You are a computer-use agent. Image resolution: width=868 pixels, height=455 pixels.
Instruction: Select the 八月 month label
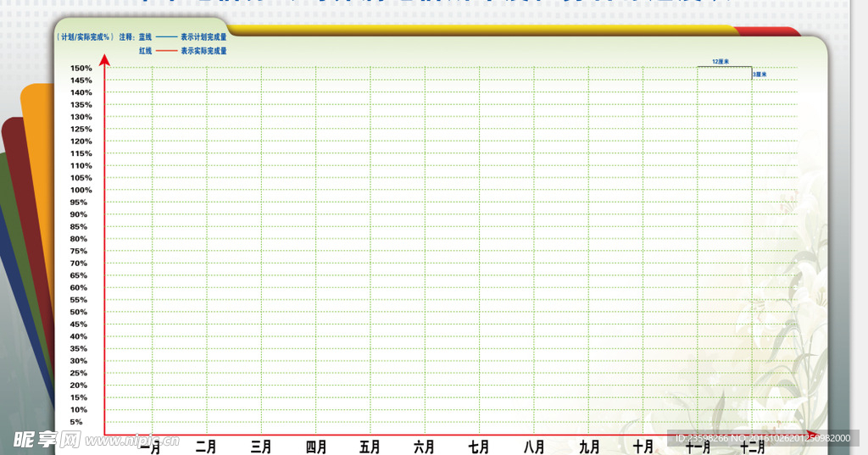(x=534, y=447)
